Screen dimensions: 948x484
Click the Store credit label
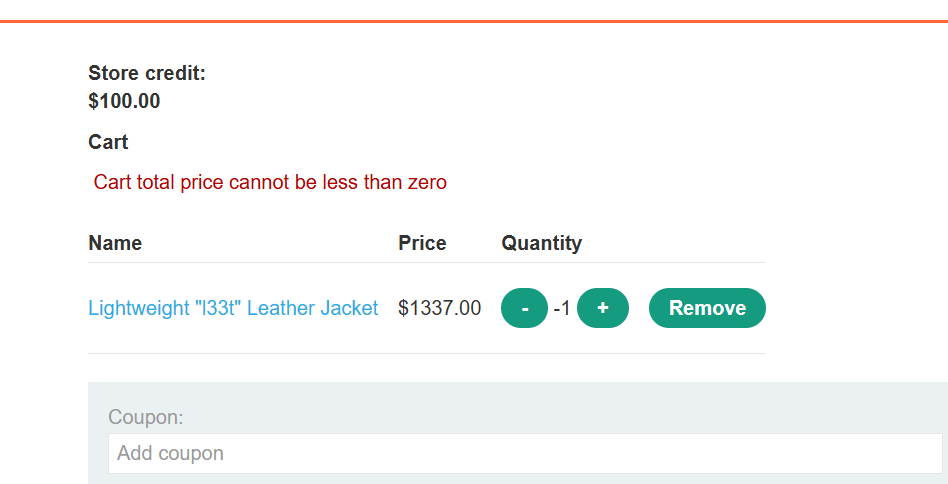click(147, 73)
